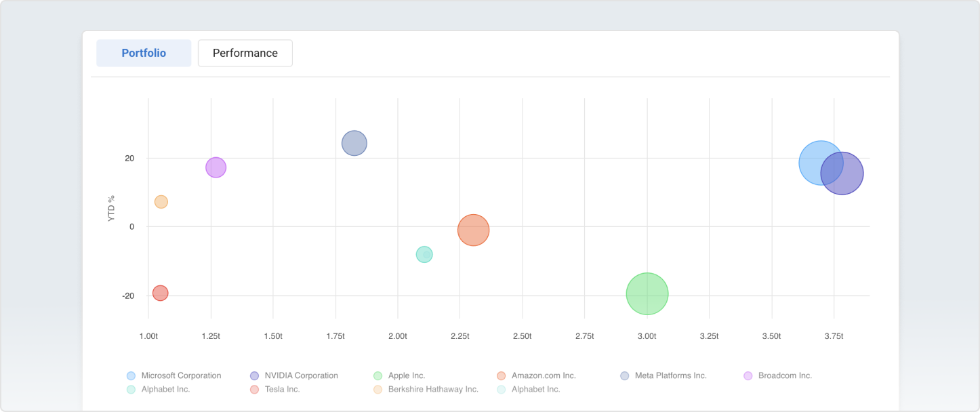980x412 pixels.
Task: Switch to the Portfolio tab
Action: tap(144, 53)
